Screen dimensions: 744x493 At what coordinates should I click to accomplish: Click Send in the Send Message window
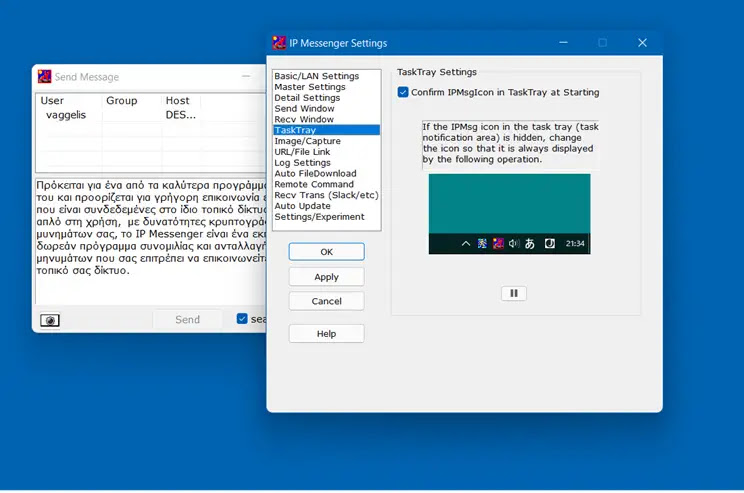(187, 320)
